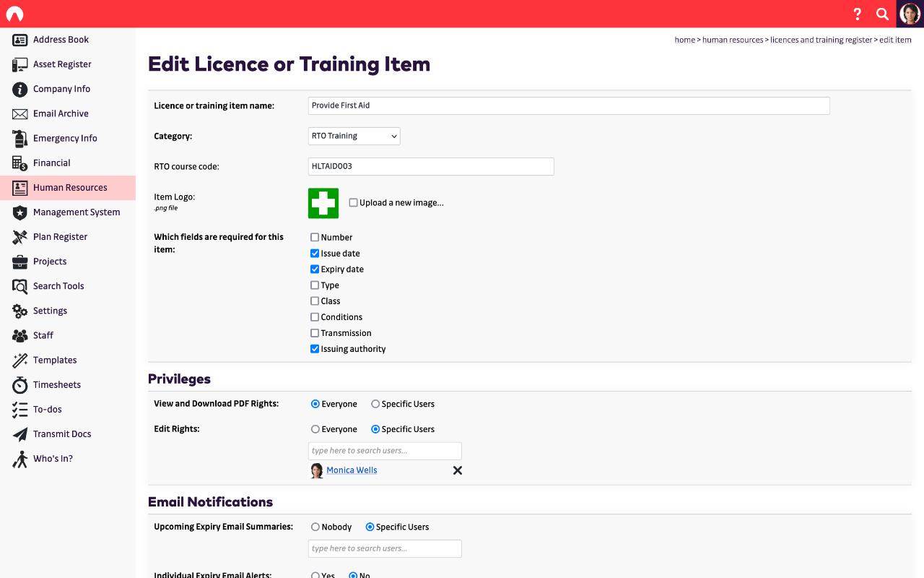Click the Staff people icon
Screen dimensions: 924x578
click(x=20, y=335)
